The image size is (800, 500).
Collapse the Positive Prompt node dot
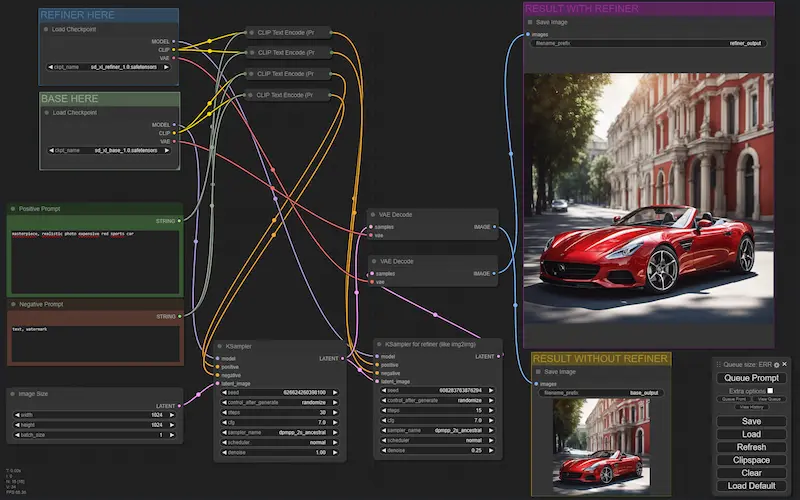(13, 209)
